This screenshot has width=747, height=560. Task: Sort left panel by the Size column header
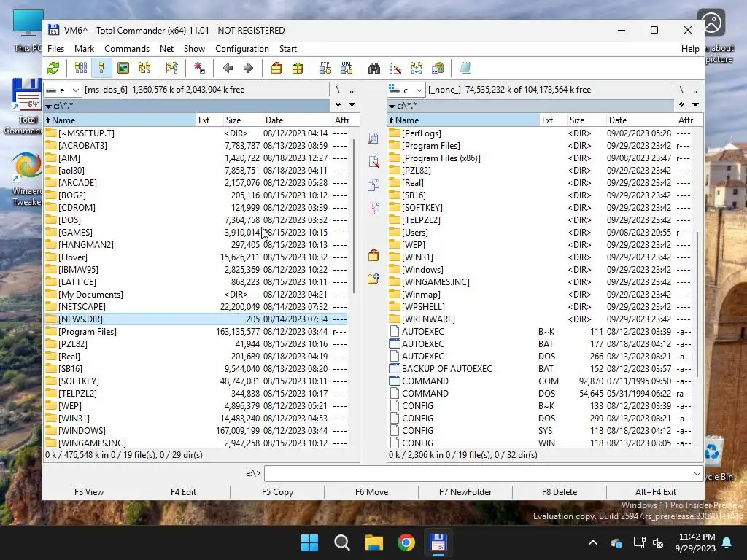[243, 120]
